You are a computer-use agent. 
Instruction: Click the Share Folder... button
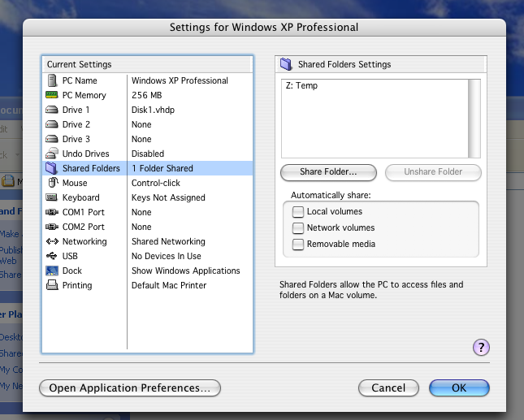[x=328, y=172]
